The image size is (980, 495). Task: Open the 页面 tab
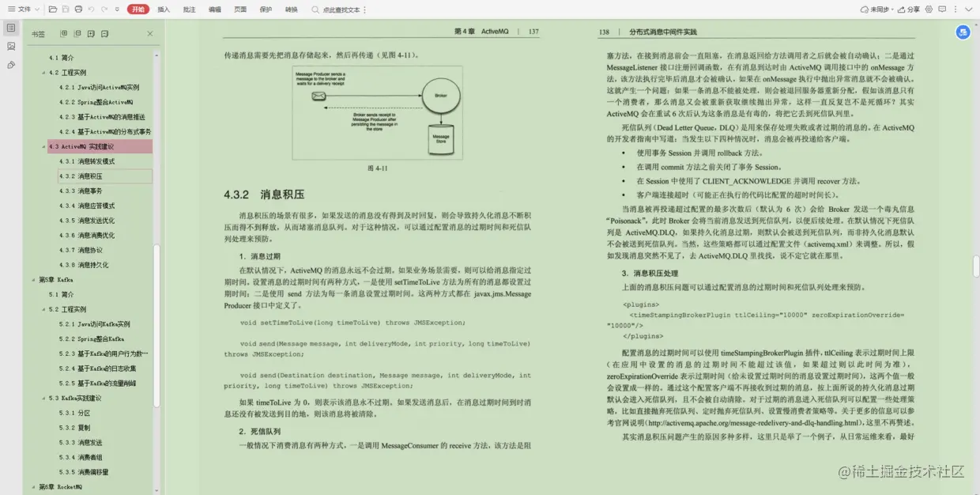240,9
